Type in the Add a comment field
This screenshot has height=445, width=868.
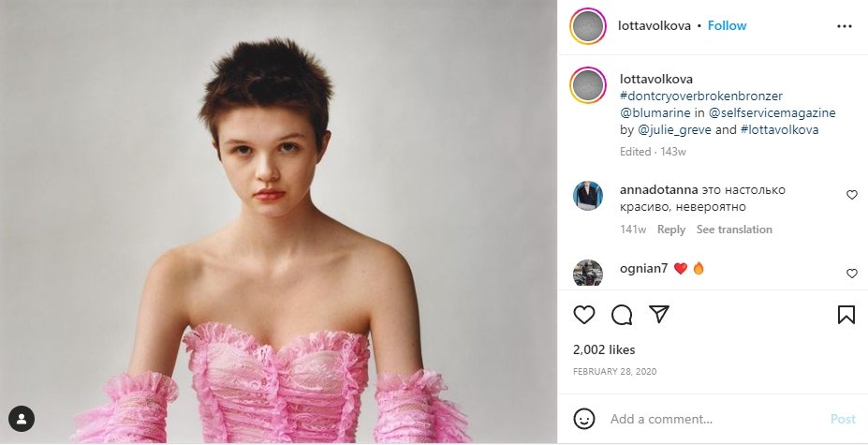[712, 419]
